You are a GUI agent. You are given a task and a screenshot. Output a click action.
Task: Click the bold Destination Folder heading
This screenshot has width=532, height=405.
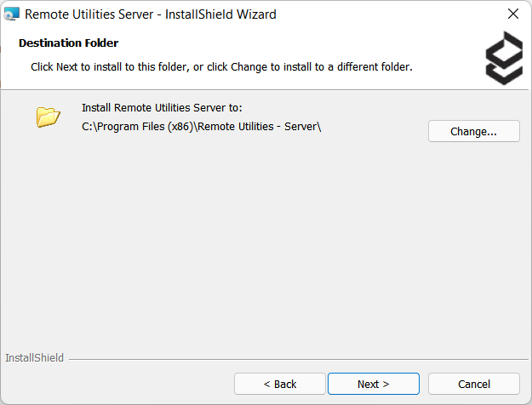pyautogui.click(x=68, y=43)
